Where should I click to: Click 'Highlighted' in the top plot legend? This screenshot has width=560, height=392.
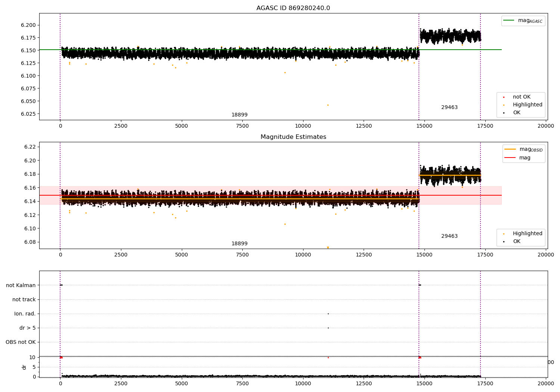(528, 105)
